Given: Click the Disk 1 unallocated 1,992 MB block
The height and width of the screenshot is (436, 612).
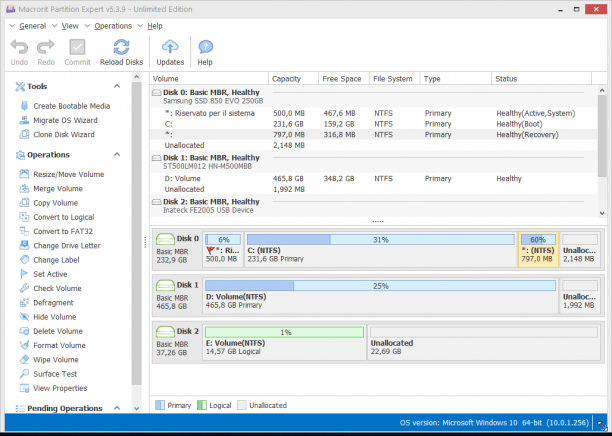Looking at the screenshot, I should (x=580, y=295).
